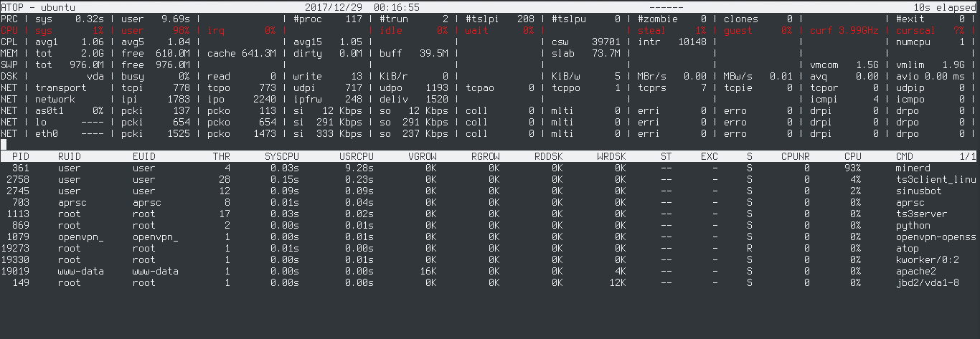Click the 10s elapsed indicator

[947, 7]
